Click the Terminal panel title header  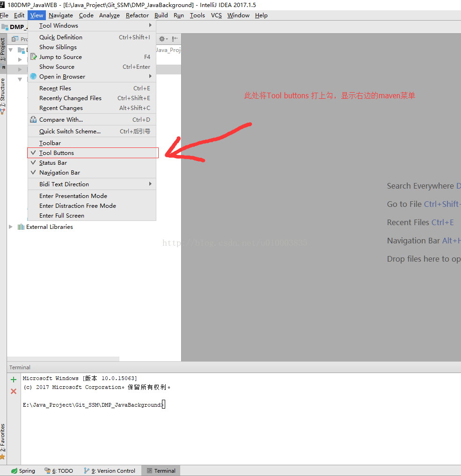20,367
